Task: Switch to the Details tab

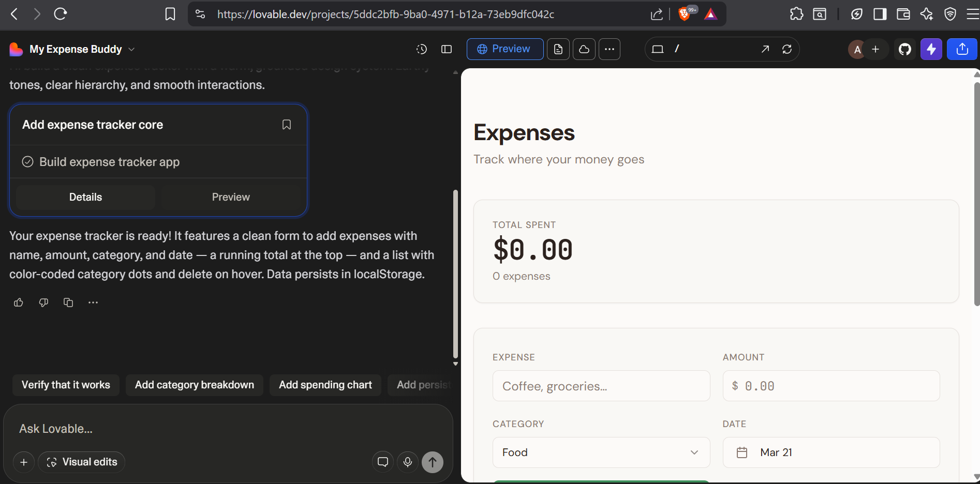Action: tap(85, 197)
